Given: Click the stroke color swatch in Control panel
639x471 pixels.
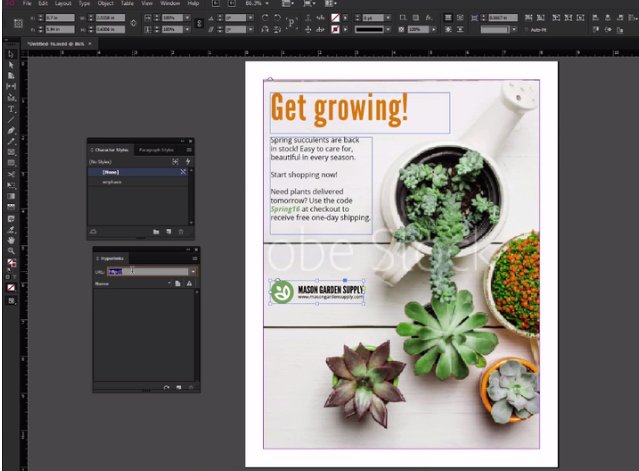Looking at the screenshot, I should pyautogui.click(x=335, y=29).
